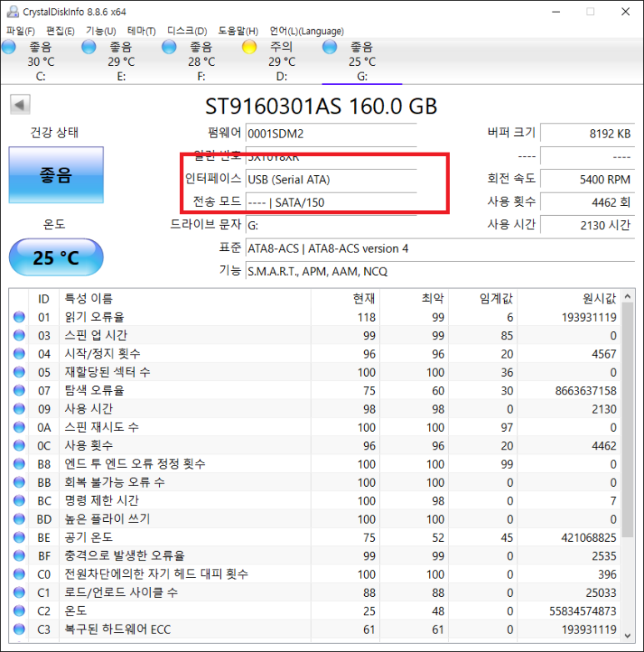Open the 디스크(D) menu
This screenshot has height=652, width=644.
click(187, 31)
